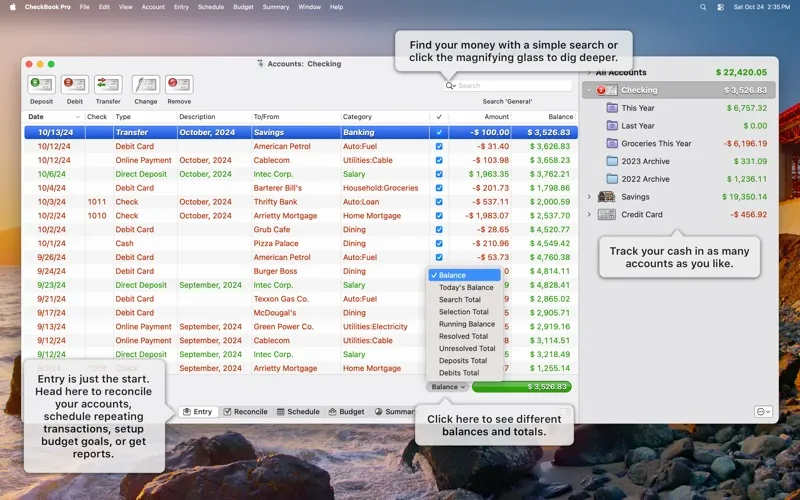Image resolution: width=800 pixels, height=500 pixels.
Task: Open the 2022 Archive folder icon
Action: coord(612,179)
